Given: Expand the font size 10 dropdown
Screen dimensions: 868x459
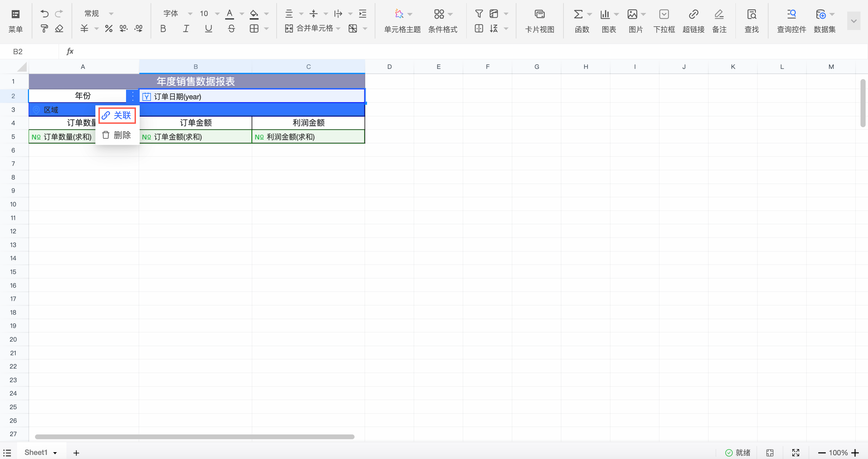Looking at the screenshot, I should click(x=217, y=14).
